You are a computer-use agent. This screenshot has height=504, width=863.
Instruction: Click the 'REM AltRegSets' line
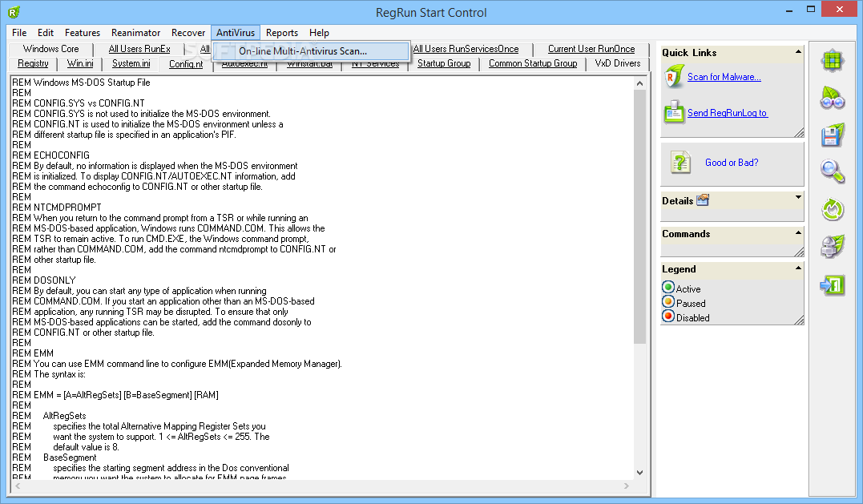[x=50, y=416]
